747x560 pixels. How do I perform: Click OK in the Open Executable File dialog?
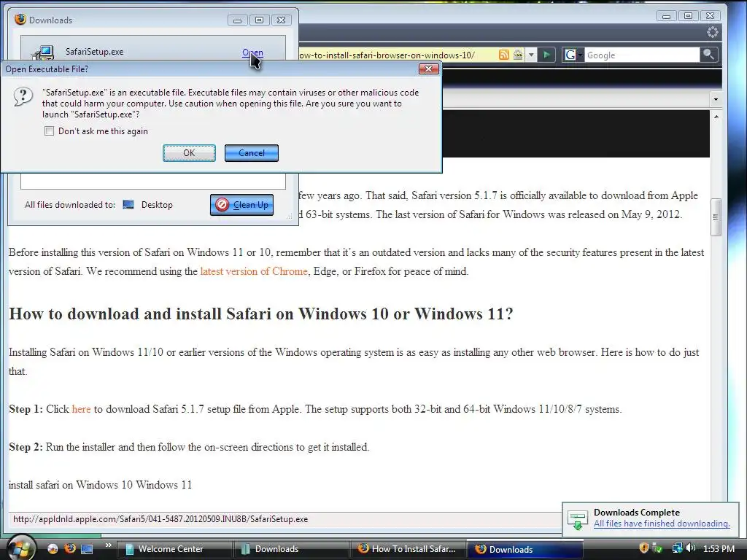189,153
